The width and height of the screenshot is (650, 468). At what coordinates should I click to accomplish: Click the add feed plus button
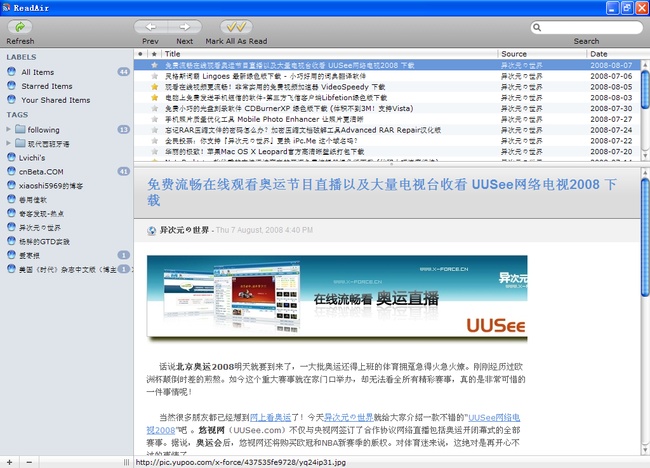pyautogui.click(x=9, y=462)
